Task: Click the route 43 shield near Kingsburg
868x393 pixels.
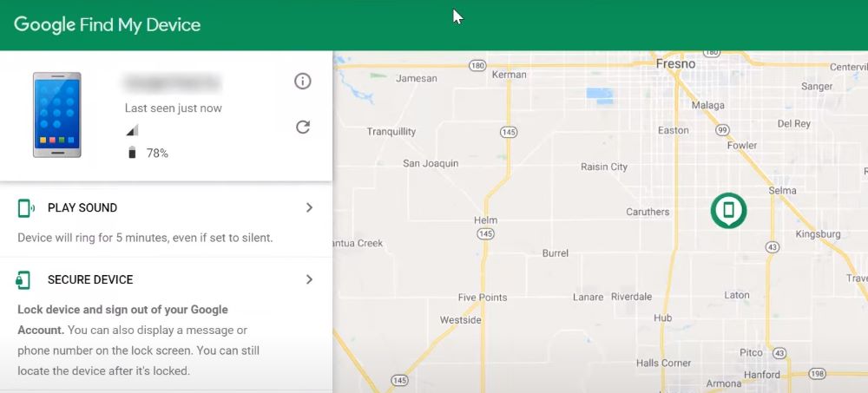Action: pos(773,246)
